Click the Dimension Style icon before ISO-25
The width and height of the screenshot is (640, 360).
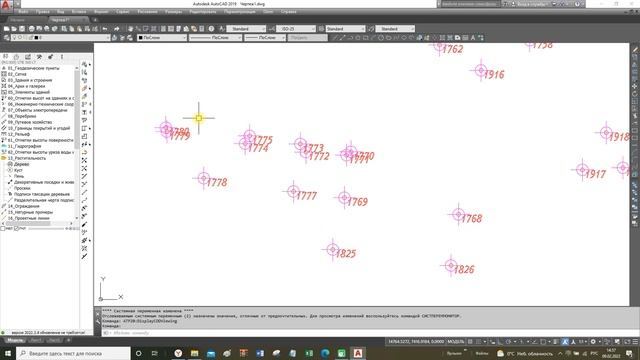click(272, 29)
